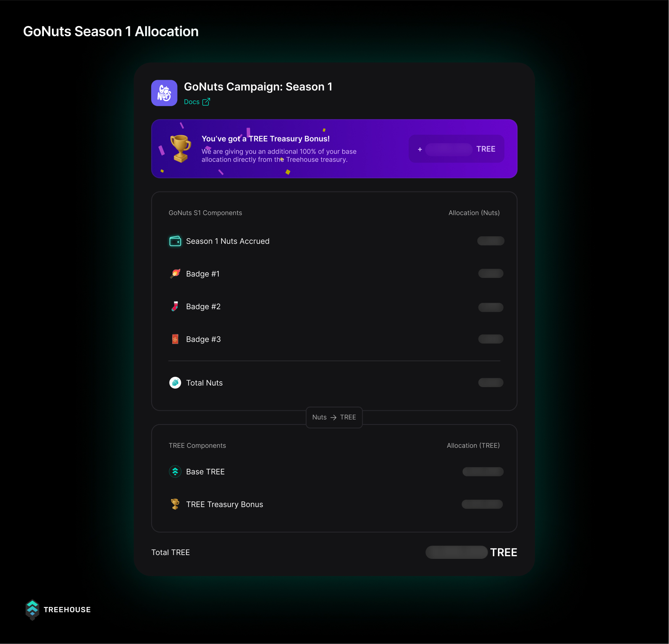The height and width of the screenshot is (644, 669).
Task: Click the plus TREE bonus amount box
Action: point(456,149)
